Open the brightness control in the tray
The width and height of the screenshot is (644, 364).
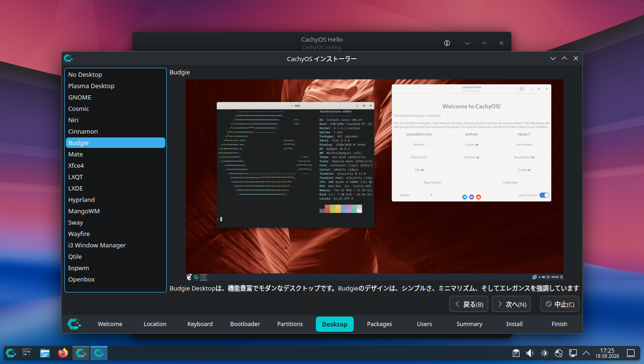tap(545, 353)
